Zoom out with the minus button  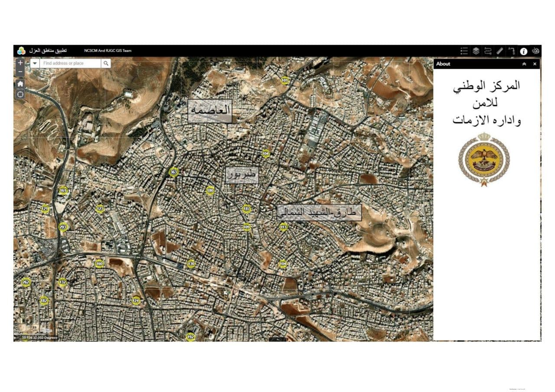point(20,72)
